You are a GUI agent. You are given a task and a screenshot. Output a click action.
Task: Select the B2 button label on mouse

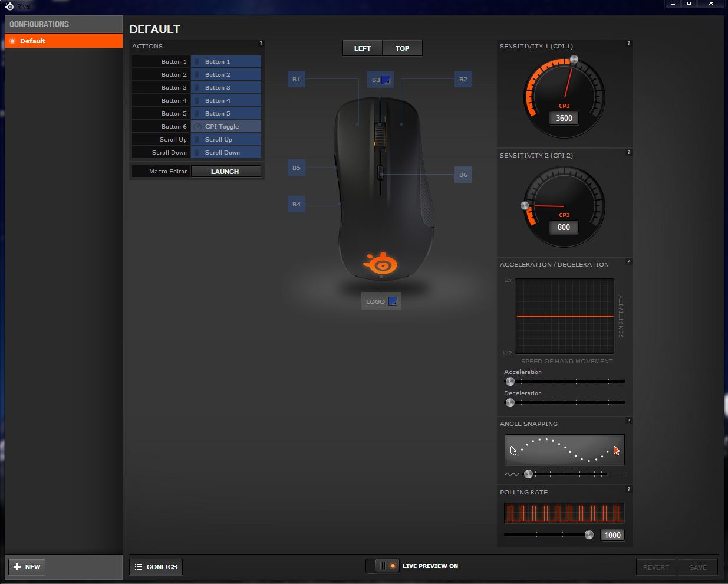coord(463,79)
